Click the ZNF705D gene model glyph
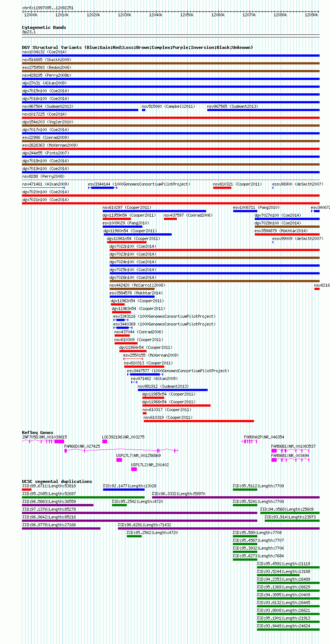 (43, 441)
